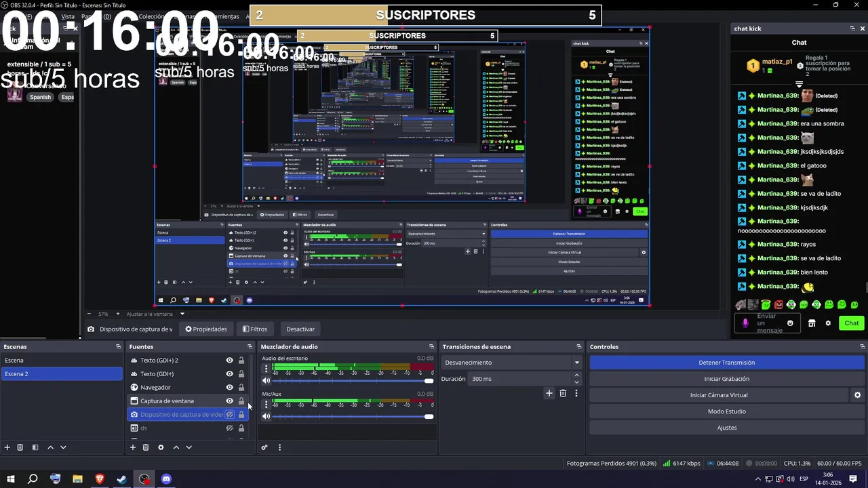
Task: Decrease transition Duración with down arrow
Action: pos(577,382)
